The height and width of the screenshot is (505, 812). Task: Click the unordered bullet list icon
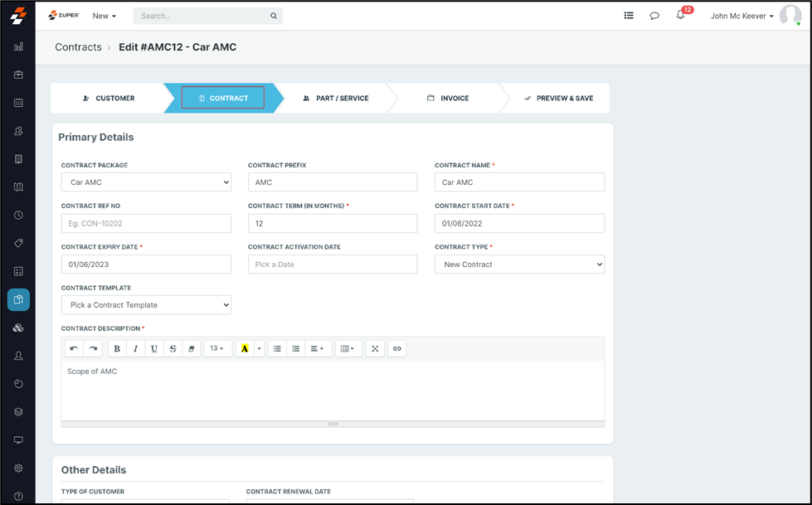point(277,348)
